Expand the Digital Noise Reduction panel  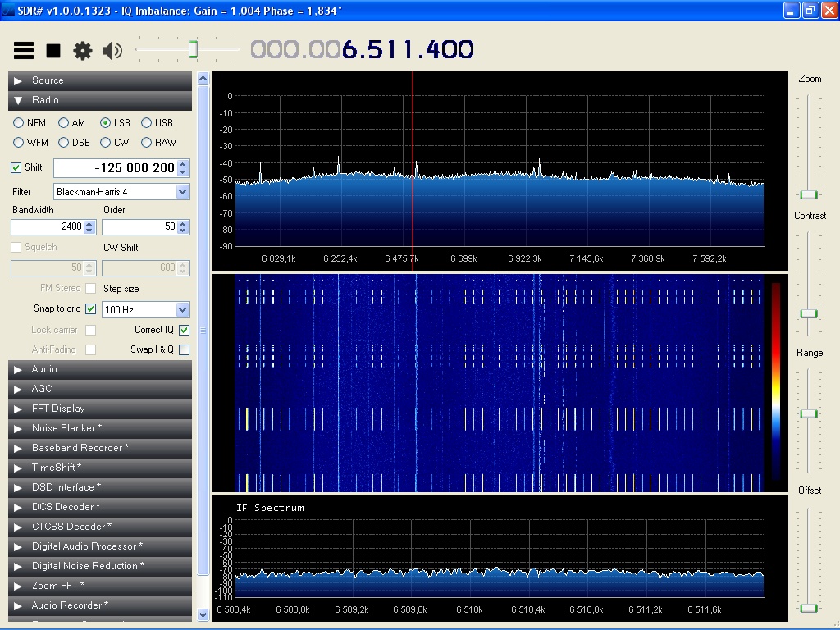pos(99,566)
